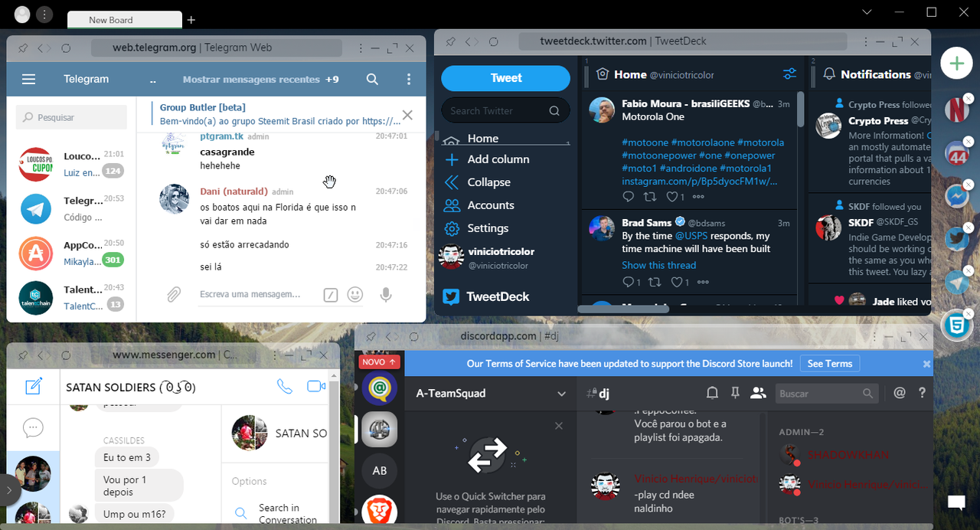Close the pinned Group Butler message

407,115
